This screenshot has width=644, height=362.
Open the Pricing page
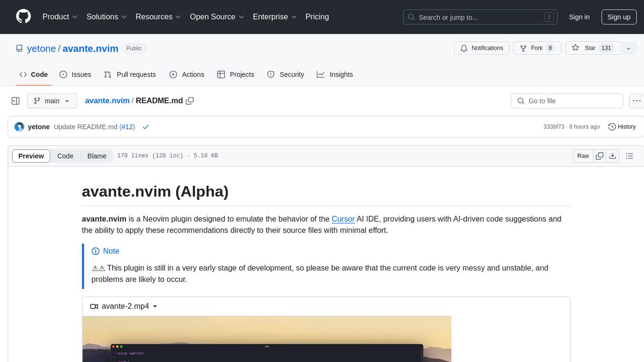pos(317,17)
